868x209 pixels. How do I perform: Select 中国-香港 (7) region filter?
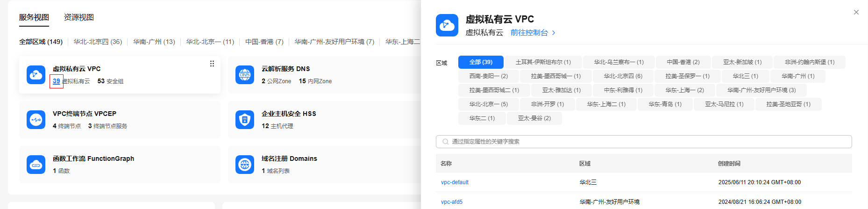coord(264,42)
